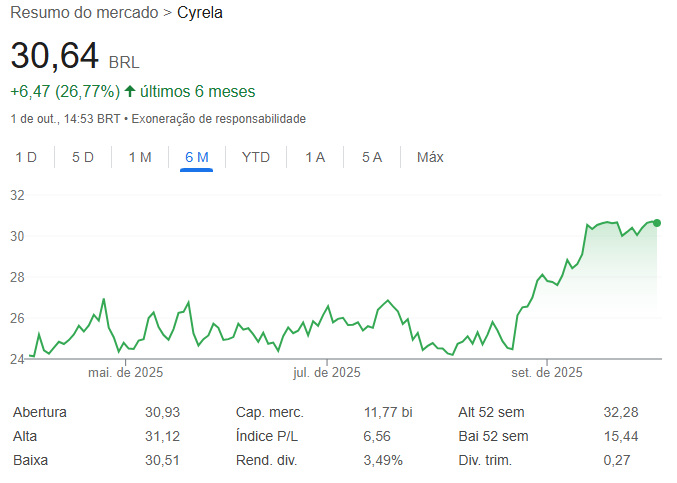This screenshot has width=677, height=483.
Task: Click the Índice P/L label
Action: [267, 436]
